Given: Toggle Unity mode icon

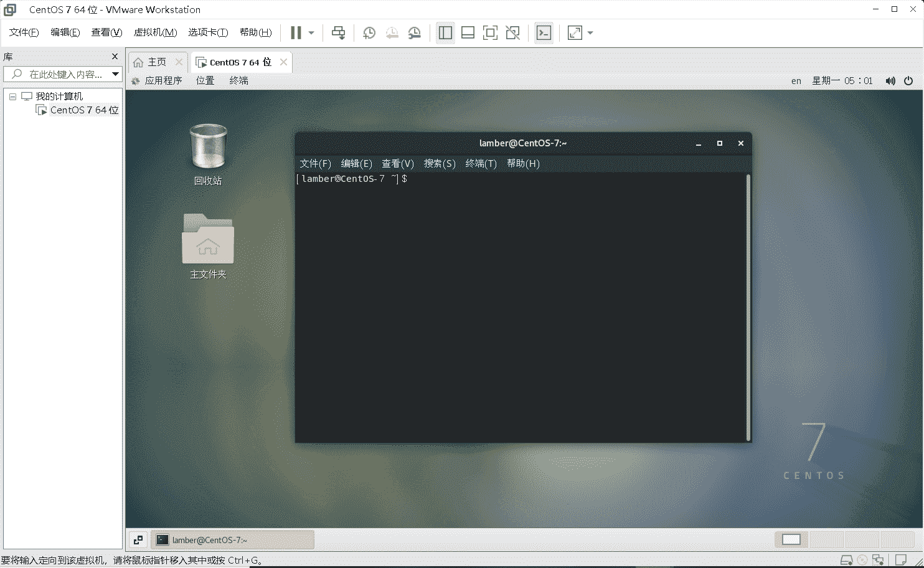Looking at the screenshot, I should tap(512, 33).
